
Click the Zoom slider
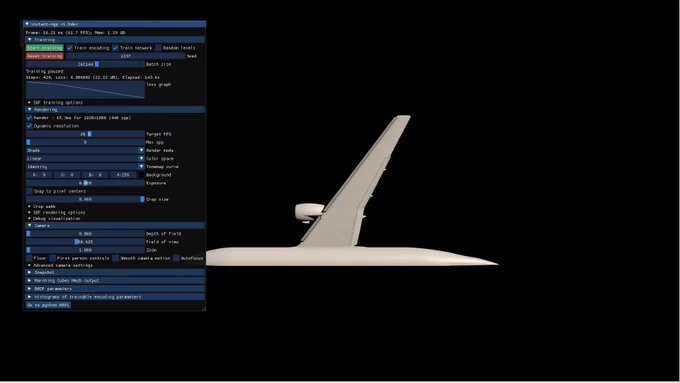coord(85,250)
